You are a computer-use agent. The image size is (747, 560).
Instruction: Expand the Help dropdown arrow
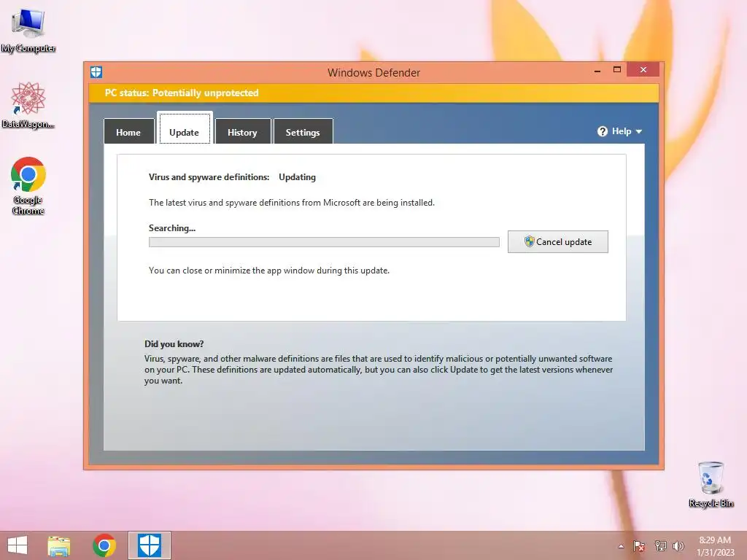click(x=639, y=131)
